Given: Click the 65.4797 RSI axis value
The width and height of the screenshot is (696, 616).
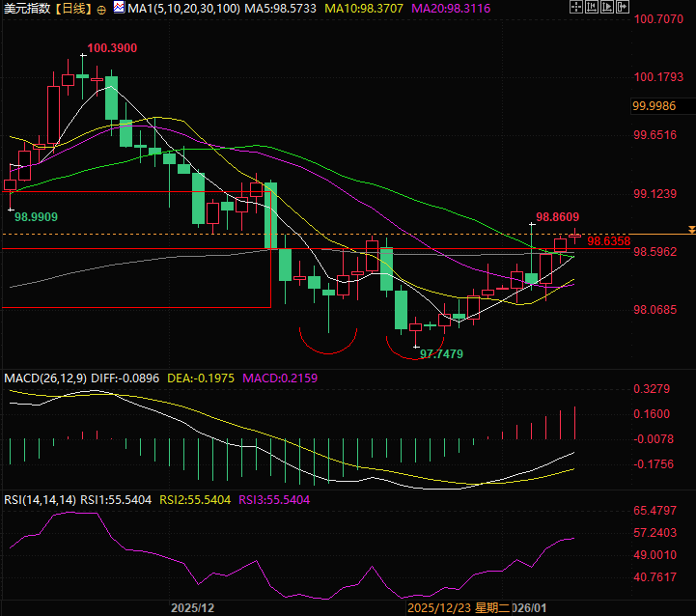Looking at the screenshot, I should 655,511.
